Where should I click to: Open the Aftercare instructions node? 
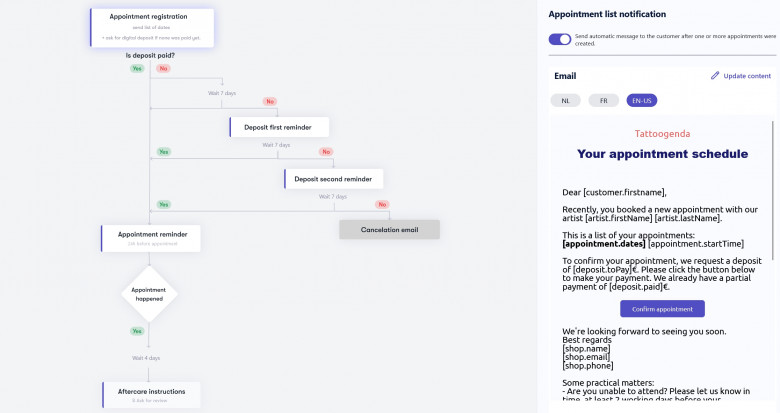pyautogui.click(x=151, y=394)
